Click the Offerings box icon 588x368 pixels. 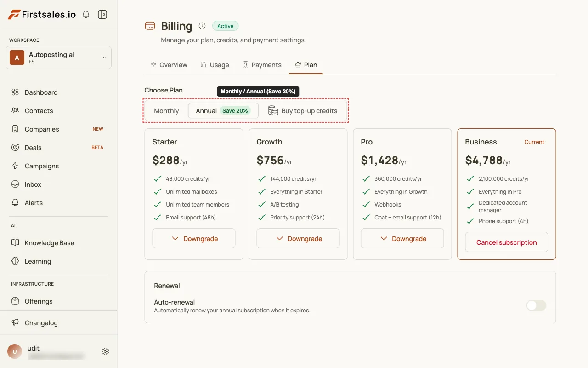point(15,301)
